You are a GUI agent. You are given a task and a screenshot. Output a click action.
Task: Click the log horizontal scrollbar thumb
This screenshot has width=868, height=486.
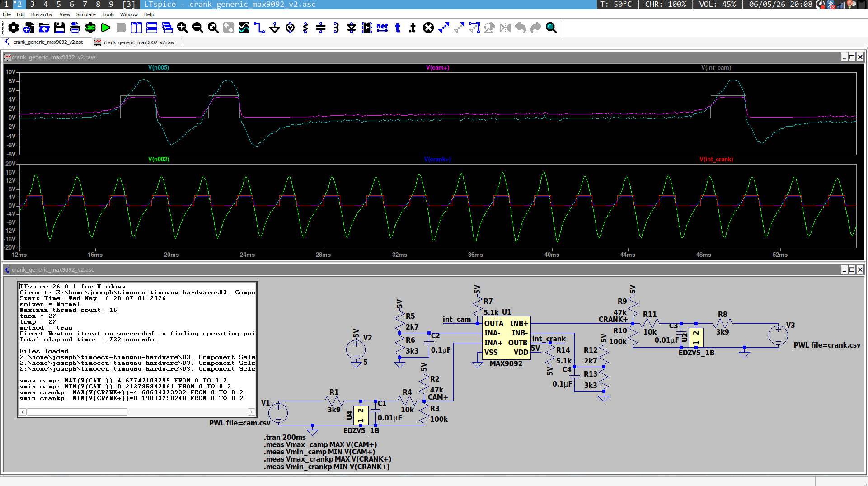(x=77, y=412)
